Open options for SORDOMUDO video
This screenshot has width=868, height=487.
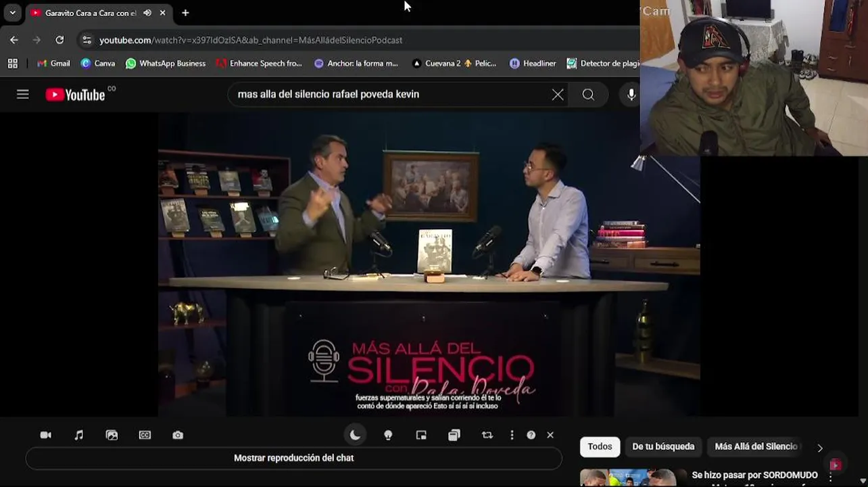(x=831, y=478)
